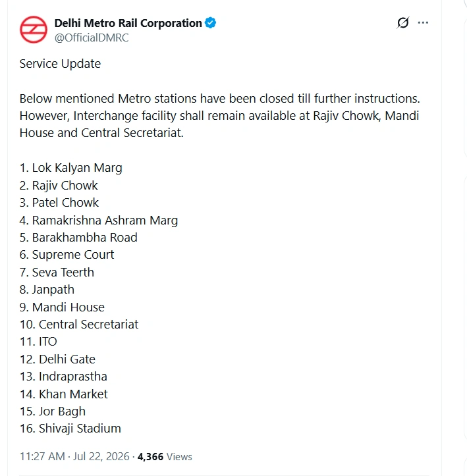Click the @OfficialDMRC handle

click(92, 38)
